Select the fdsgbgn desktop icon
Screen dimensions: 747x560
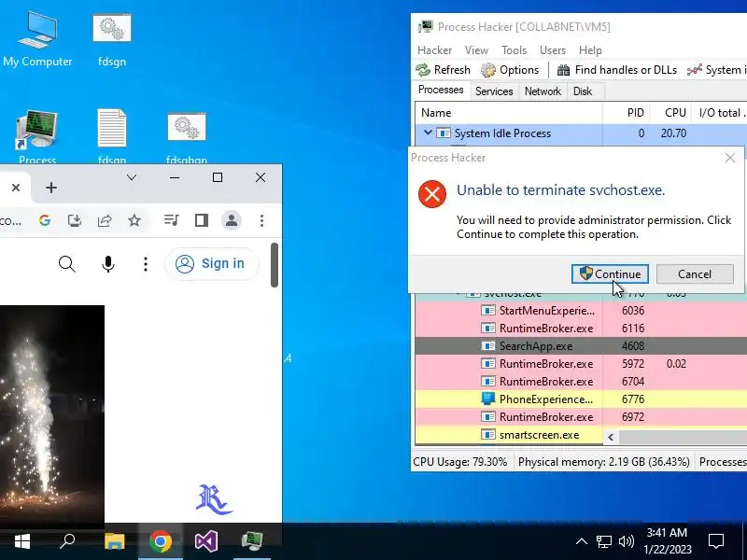(x=186, y=137)
